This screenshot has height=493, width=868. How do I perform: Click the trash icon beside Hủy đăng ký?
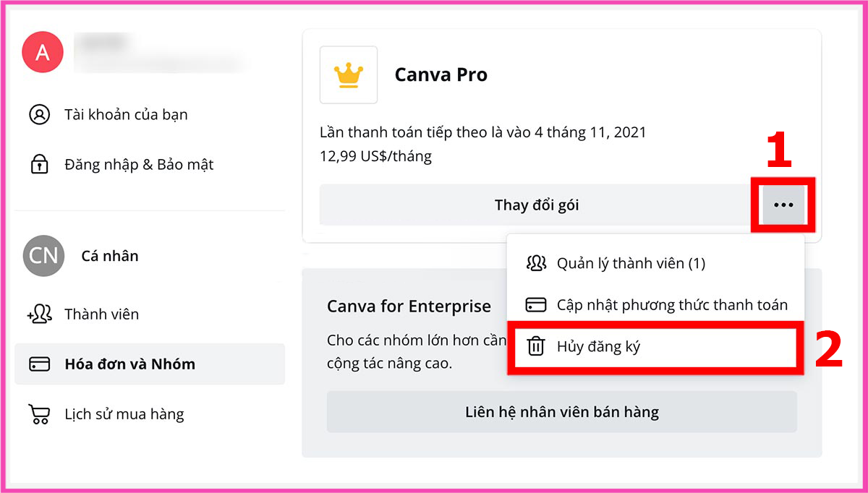pos(535,347)
